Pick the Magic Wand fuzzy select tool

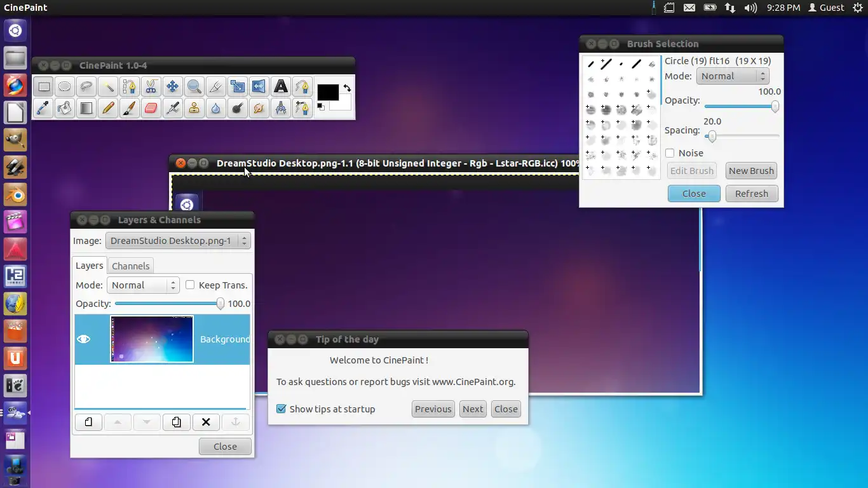click(108, 86)
